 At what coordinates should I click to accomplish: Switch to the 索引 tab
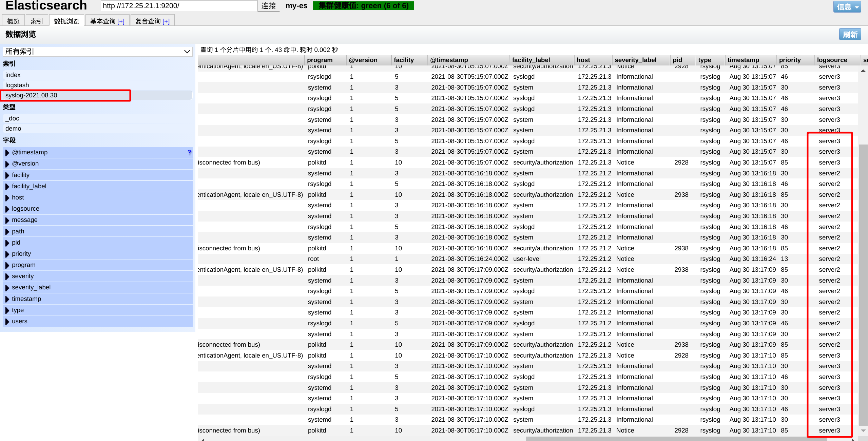point(37,21)
